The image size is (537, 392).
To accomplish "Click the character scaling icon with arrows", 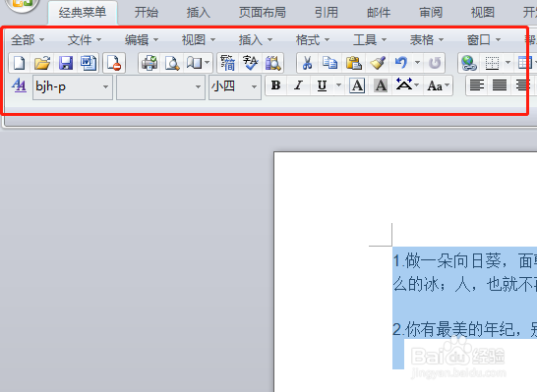I will coord(403,84).
